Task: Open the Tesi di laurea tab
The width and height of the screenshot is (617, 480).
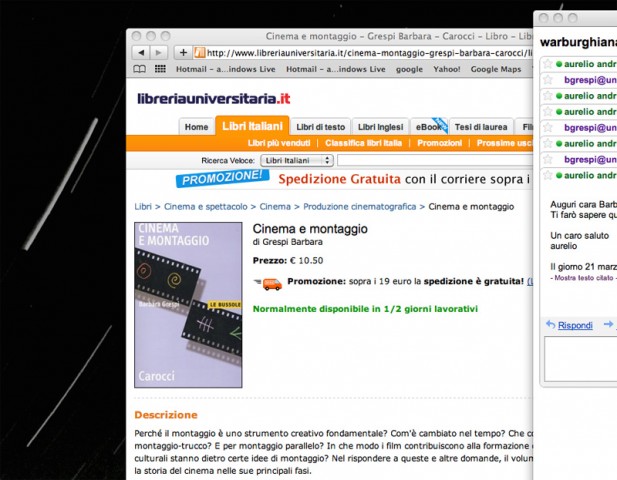Action: 481,127
